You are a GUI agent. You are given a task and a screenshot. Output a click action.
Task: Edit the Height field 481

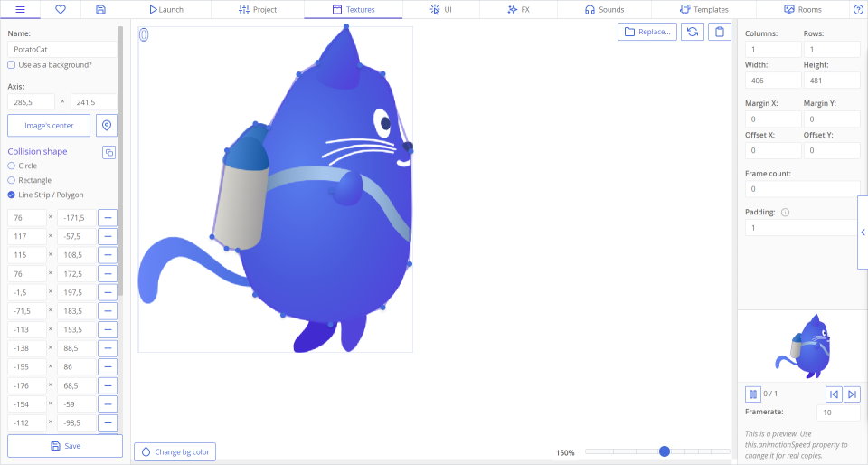pos(832,81)
